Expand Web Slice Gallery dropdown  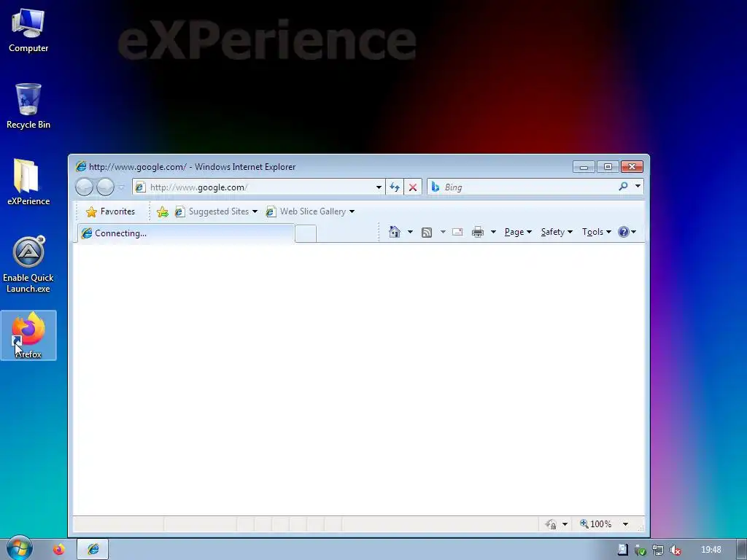352,211
